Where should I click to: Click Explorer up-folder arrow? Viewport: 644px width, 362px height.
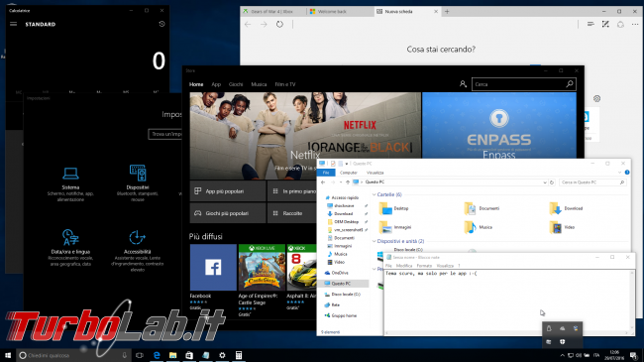coord(348,182)
